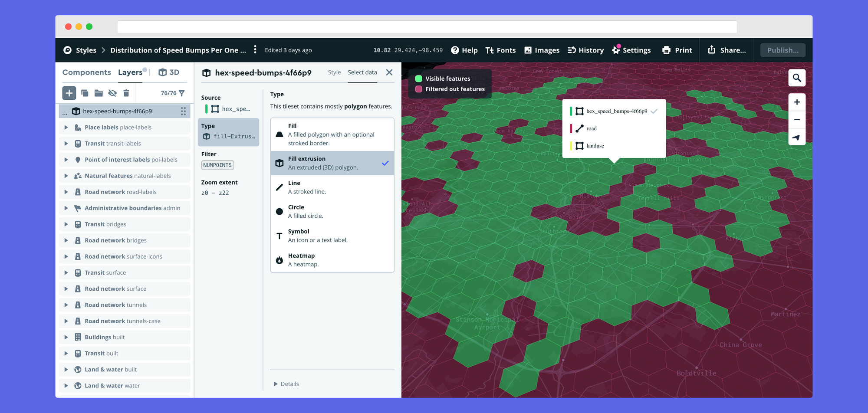Switch to the Style tab
The height and width of the screenshot is (413, 868).
(334, 72)
